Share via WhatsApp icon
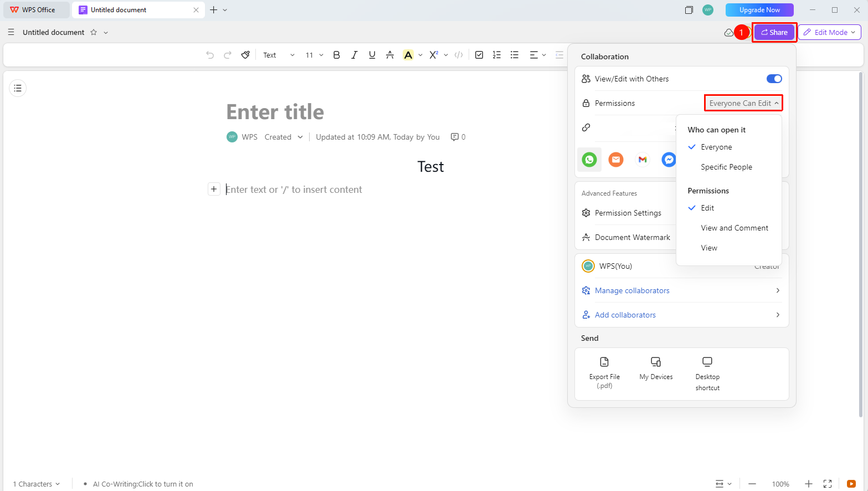 (589, 160)
